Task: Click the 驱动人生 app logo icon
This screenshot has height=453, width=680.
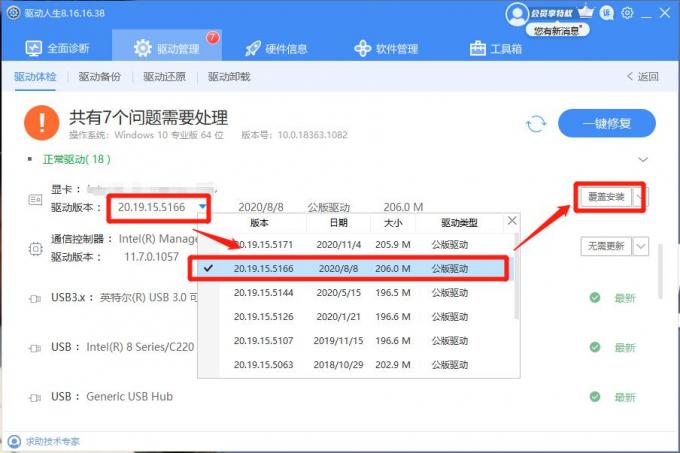Action: coord(13,13)
